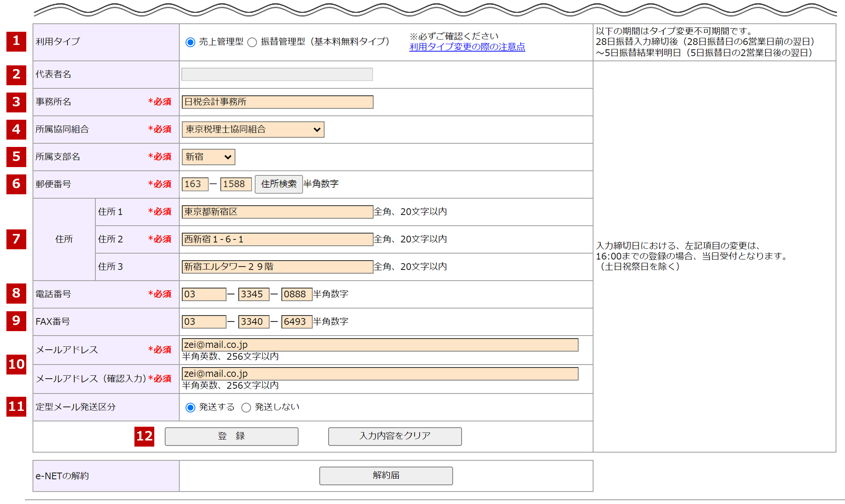The height and width of the screenshot is (504, 845).
Task: Open the 所属協同組合 dropdown
Action: coord(253,130)
